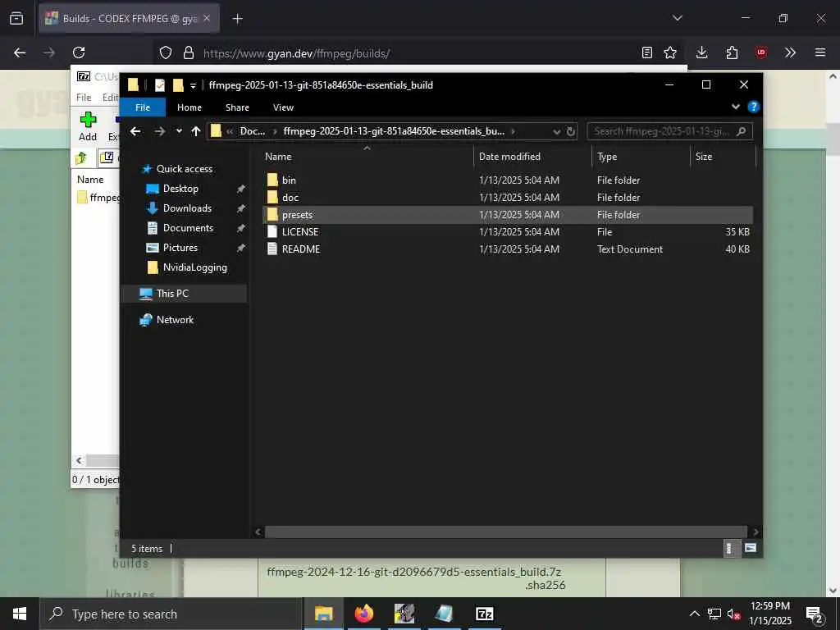The height and width of the screenshot is (630, 840).
Task: Open 7-Zip from the taskbar
Action: (484, 614)
